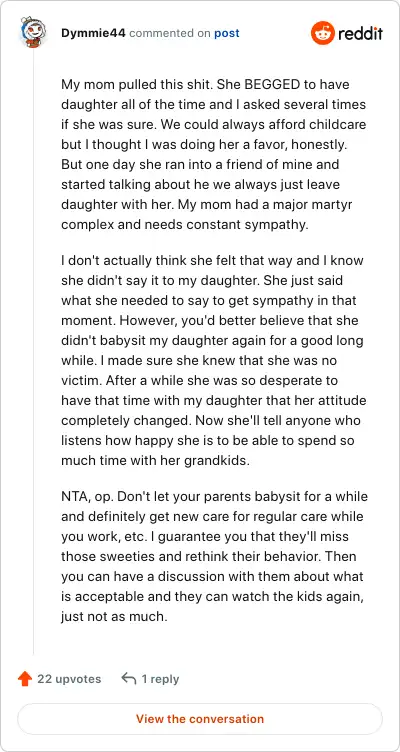
Task: Click the paragraph starting "NTA, op."
Action: coord(214,556)
